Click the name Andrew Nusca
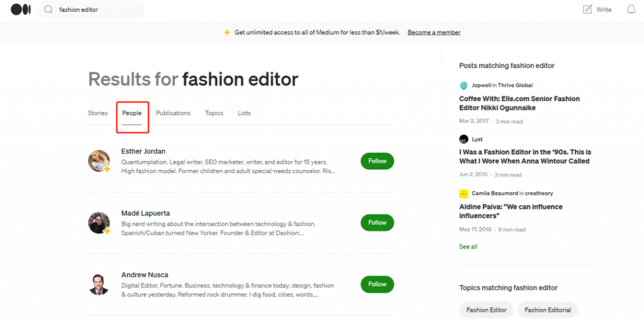Screen dimensions: 644x319 [145, 274]
